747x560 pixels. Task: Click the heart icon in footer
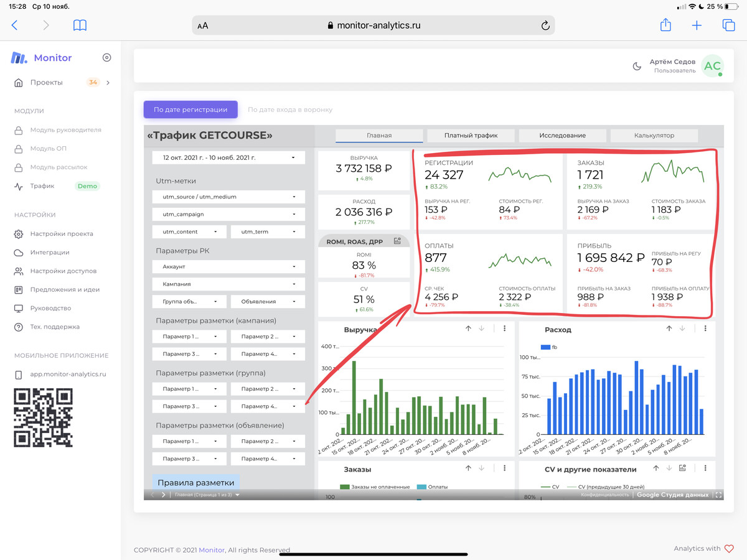(x=730, y=549)
